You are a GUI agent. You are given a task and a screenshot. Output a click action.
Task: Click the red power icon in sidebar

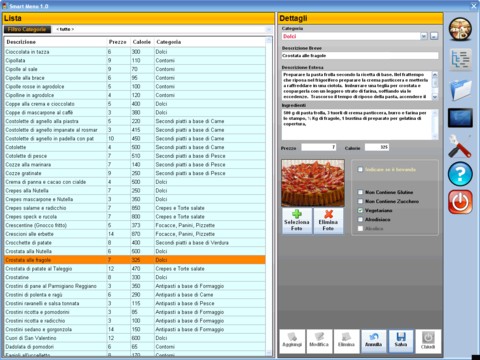click(460, 202)
